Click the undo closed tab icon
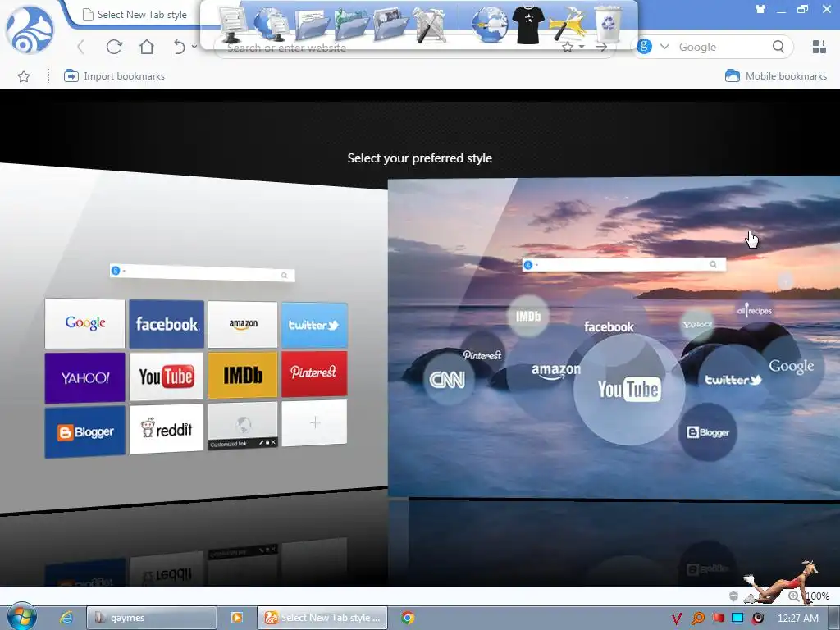The image size is (840, 630). (x=180, y=47)
